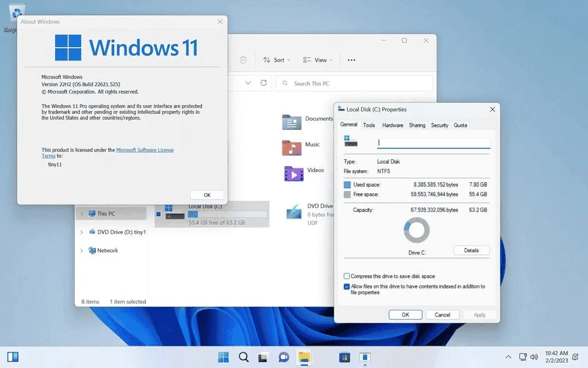Screen dimensions: 588x368
Task: Click the hidden icons chevron in system tray
Action: pos(508,357)
